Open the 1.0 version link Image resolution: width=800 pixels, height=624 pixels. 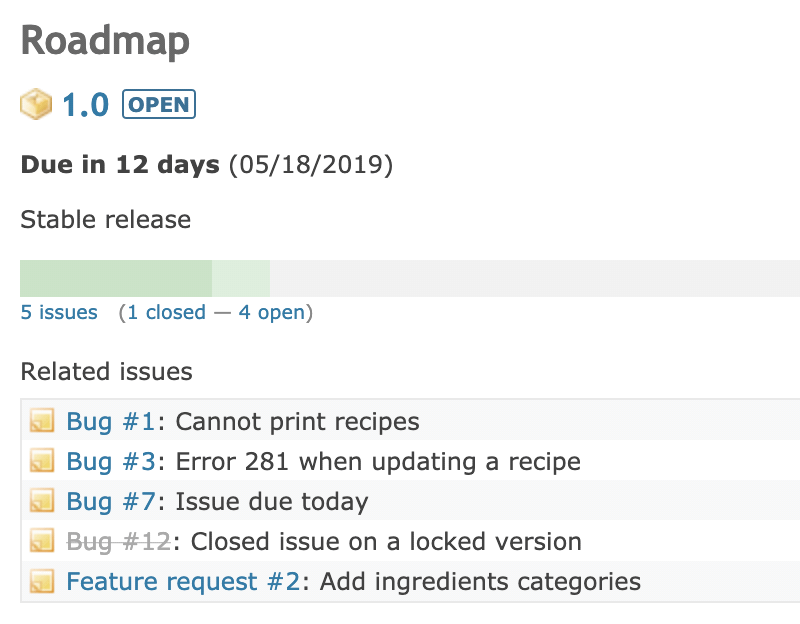click(x=85, y=105)
